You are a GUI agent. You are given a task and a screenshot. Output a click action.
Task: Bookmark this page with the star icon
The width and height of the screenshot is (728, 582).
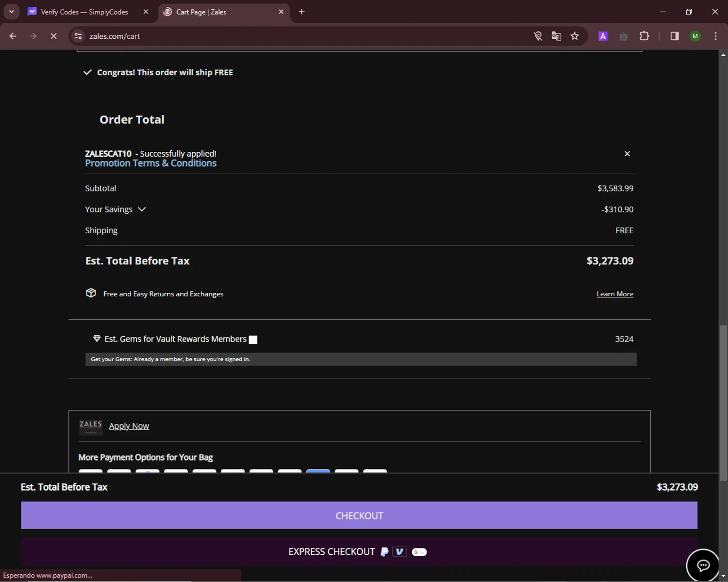[575, 36]
